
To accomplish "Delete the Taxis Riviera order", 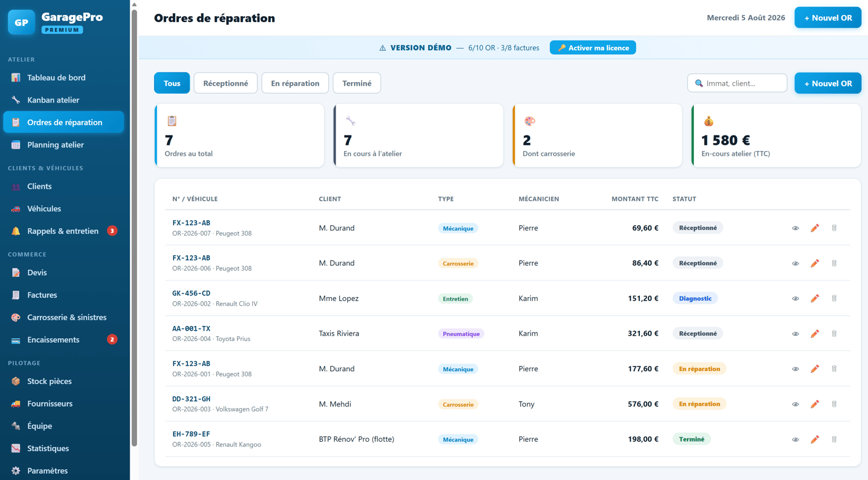I will pos(834,334).
